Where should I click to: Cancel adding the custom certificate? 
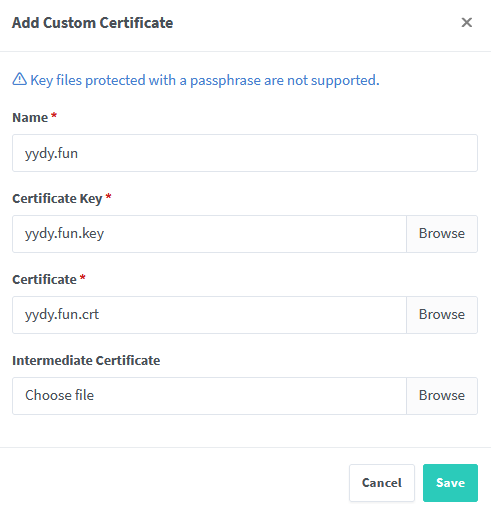tap(382, 483)
